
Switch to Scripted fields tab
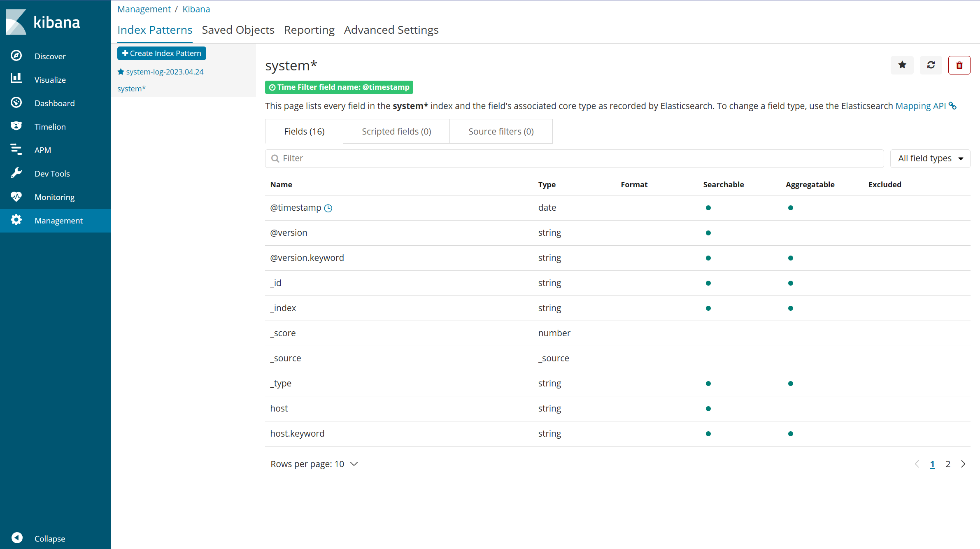click(396, 132)
